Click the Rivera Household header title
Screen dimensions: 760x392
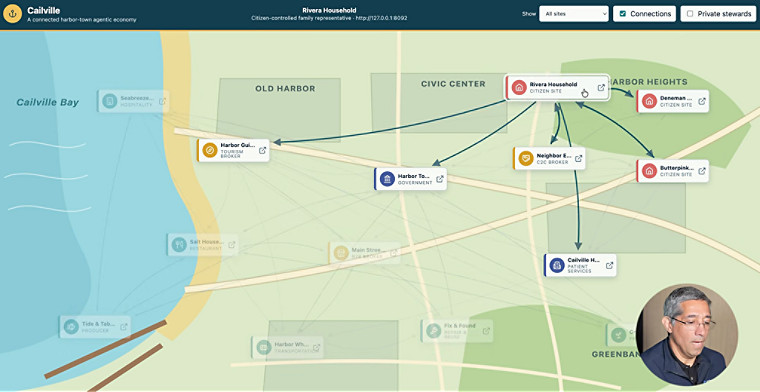[x=329, y=10]
